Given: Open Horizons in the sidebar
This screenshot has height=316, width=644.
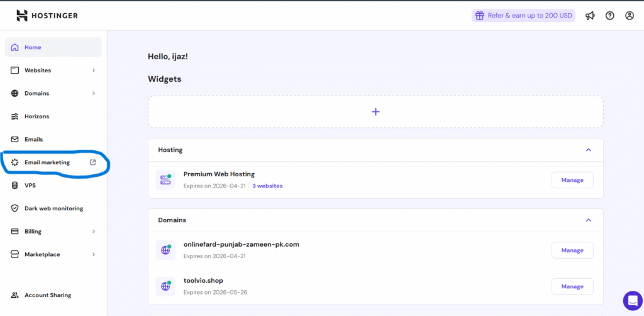Looking at the screenshot, I should [53, 116].
